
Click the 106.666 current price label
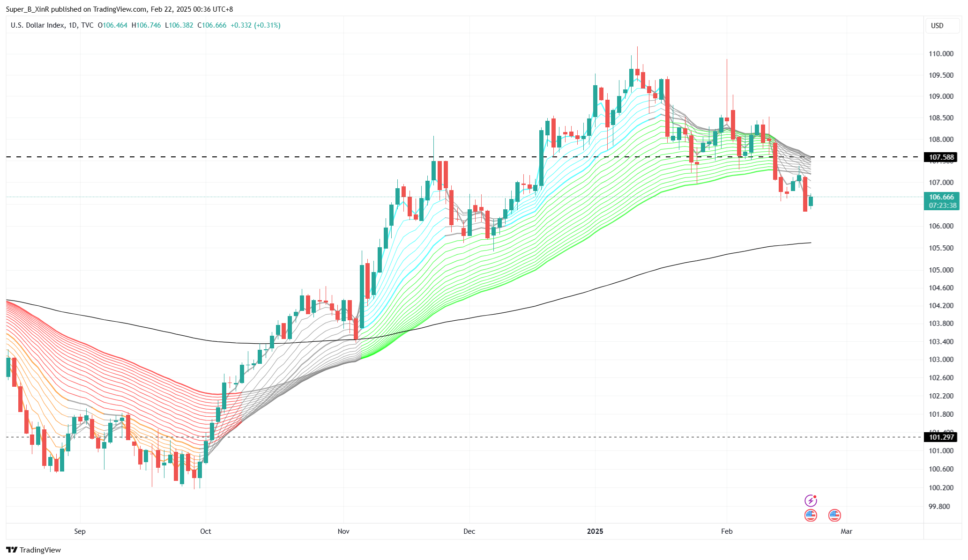942,197
